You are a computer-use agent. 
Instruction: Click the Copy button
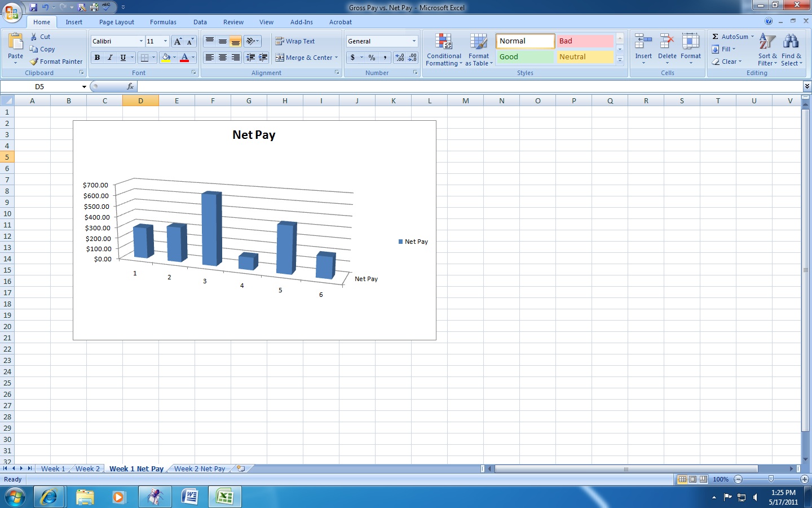(42, 49)
